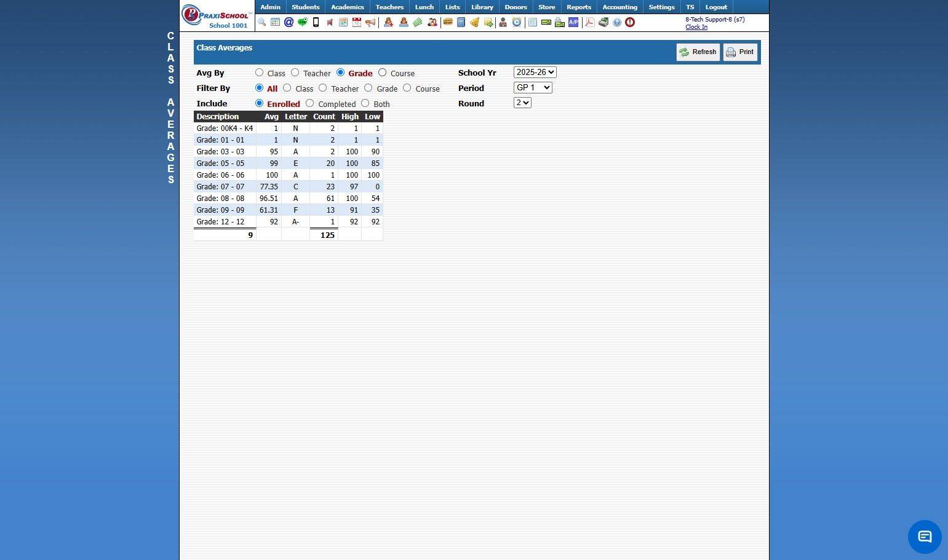Open the floating chat widget
Image resolution: width=948 pixels, height=560 pixels.
click(925, 537)
